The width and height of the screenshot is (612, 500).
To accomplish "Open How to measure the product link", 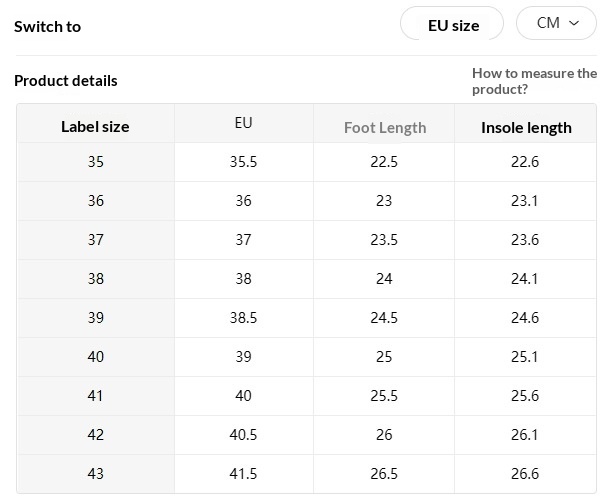I will pos(534,81).
